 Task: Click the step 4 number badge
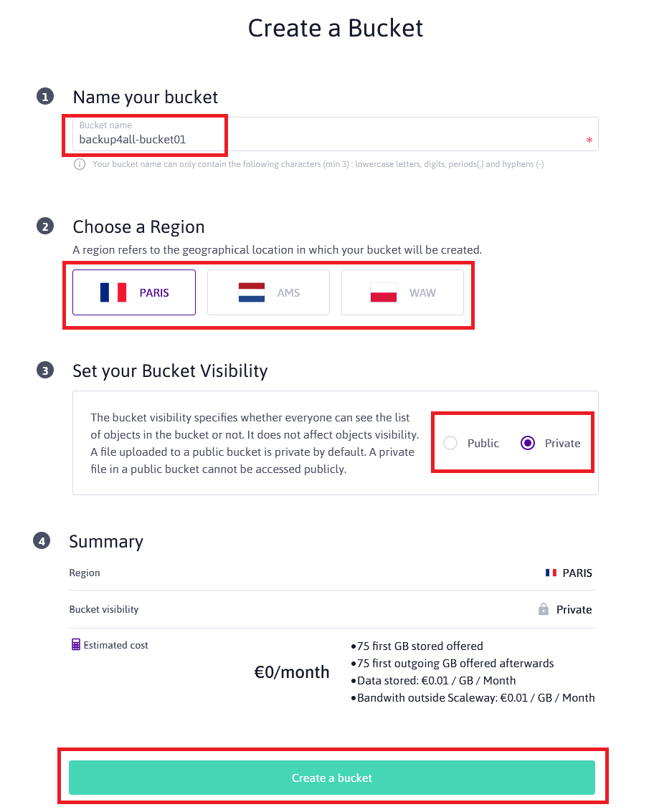click(42, 541)
